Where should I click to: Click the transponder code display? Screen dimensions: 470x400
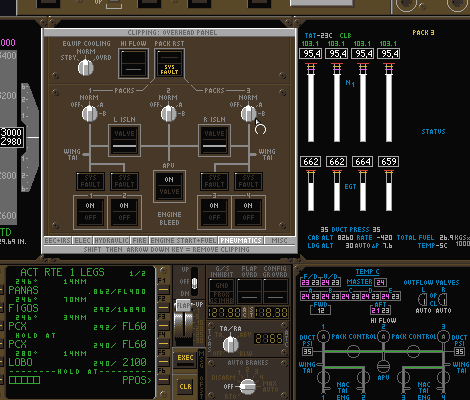[269, 339]
